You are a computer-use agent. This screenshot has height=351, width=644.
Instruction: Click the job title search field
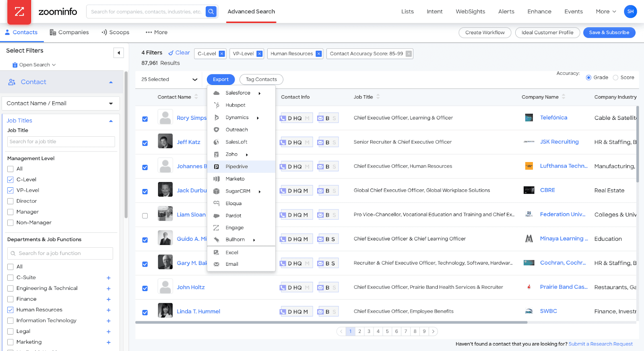point(61,142)
